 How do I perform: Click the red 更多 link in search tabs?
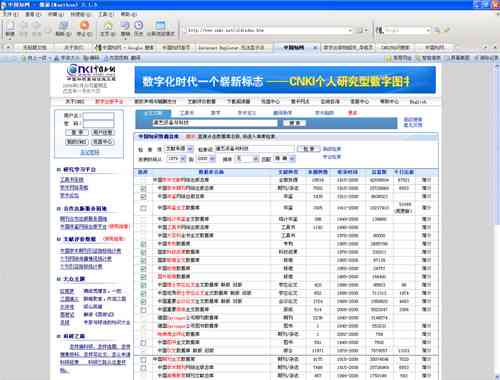click(x=352, y=113)
